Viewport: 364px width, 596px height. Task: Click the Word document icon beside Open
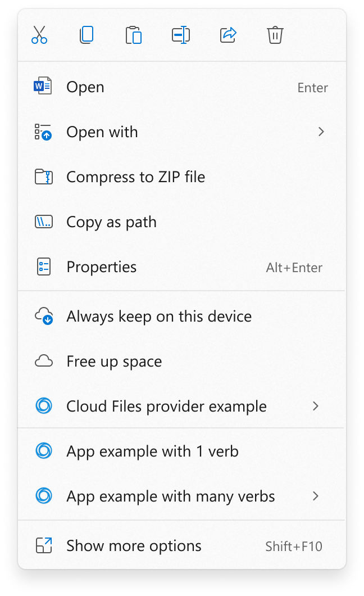tap(44, 87)
